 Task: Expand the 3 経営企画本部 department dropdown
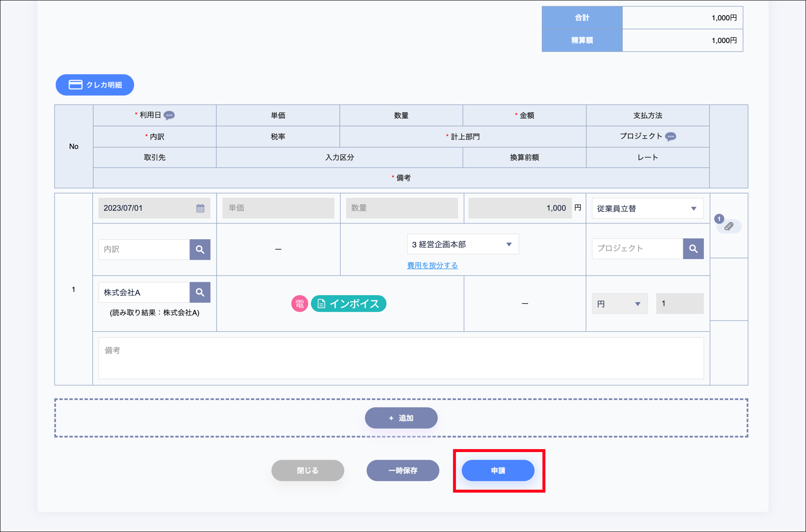462,244
